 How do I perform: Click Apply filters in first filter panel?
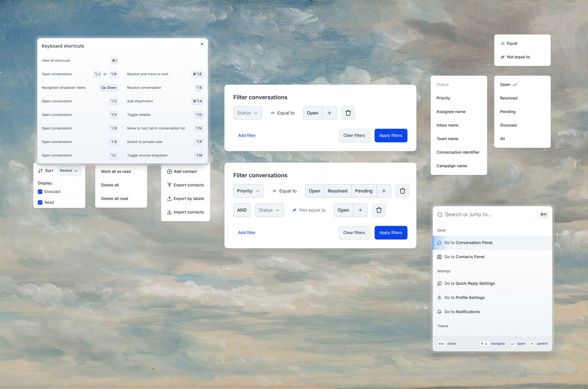(391, 136)
